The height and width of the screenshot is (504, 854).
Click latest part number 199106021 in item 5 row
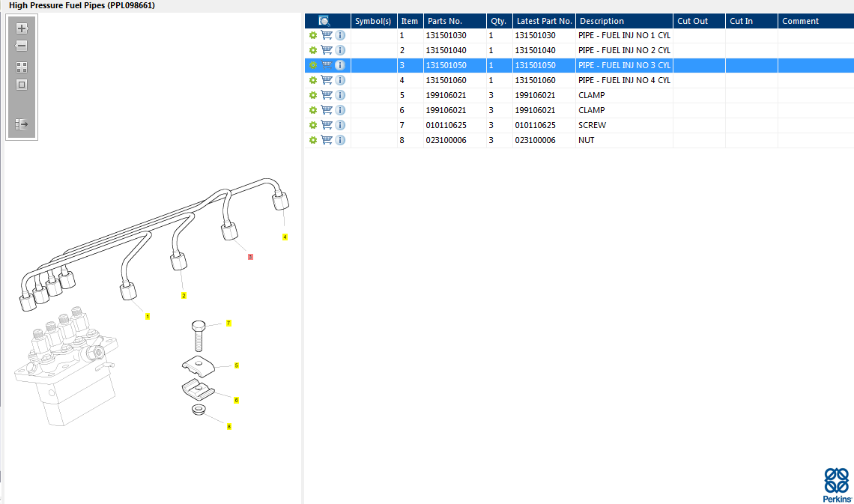(x=535, y=95)
